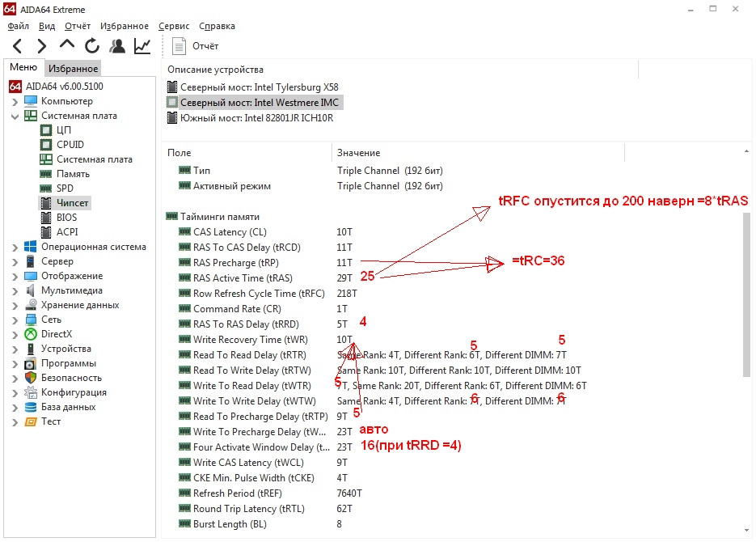Viewport: 756px width, 542px height.
Task: Click the Мультимедиа speaker icon
Action: (31, 290)
